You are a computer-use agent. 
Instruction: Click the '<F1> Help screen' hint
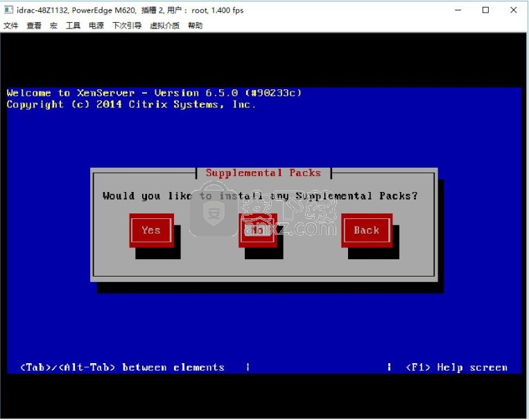coord(457,367)
